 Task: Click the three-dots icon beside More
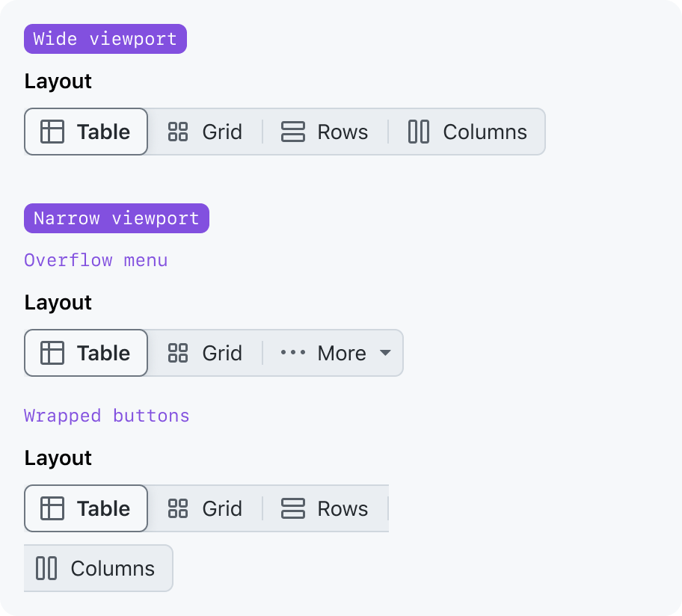(292, 352)
